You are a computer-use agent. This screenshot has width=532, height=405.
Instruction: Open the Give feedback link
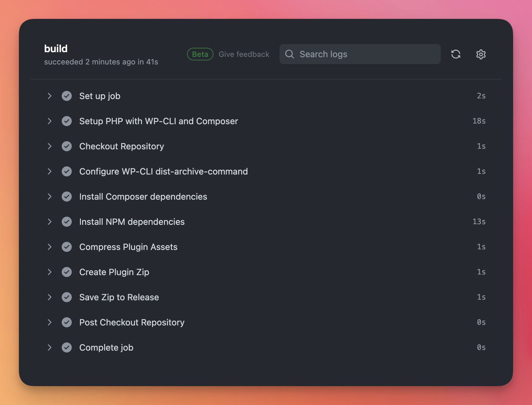click(244, 54)
